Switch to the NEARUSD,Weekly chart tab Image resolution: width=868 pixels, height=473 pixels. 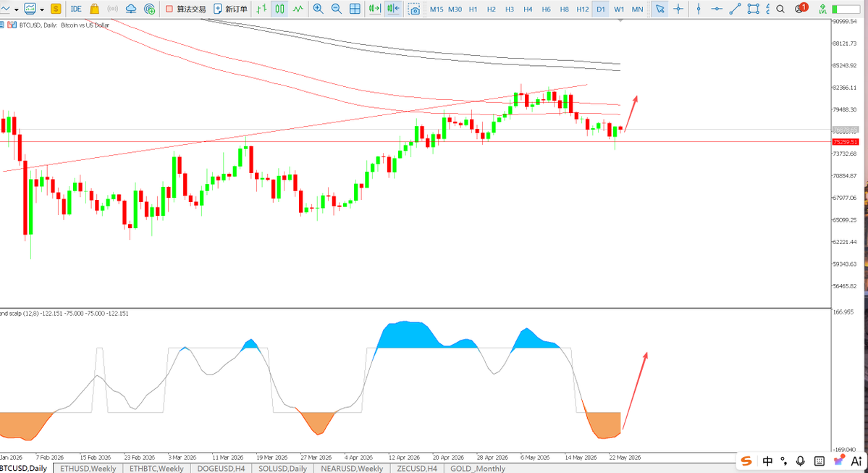point(352,468)
